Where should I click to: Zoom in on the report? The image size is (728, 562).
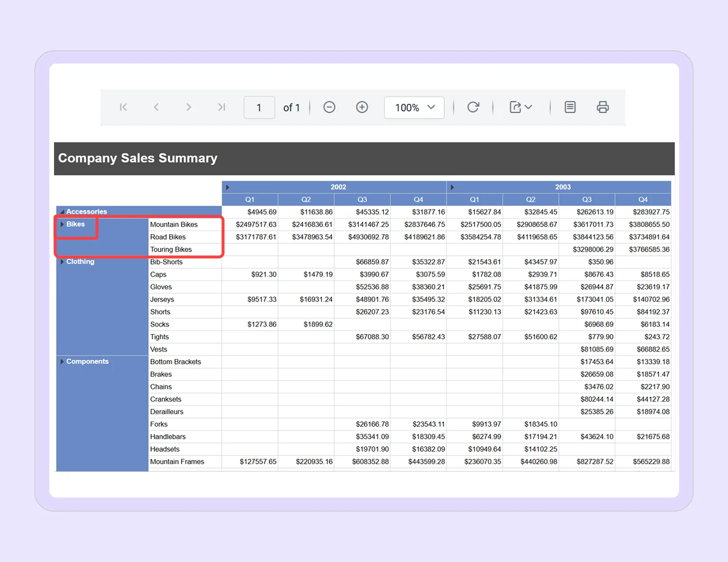pos(362,107)
